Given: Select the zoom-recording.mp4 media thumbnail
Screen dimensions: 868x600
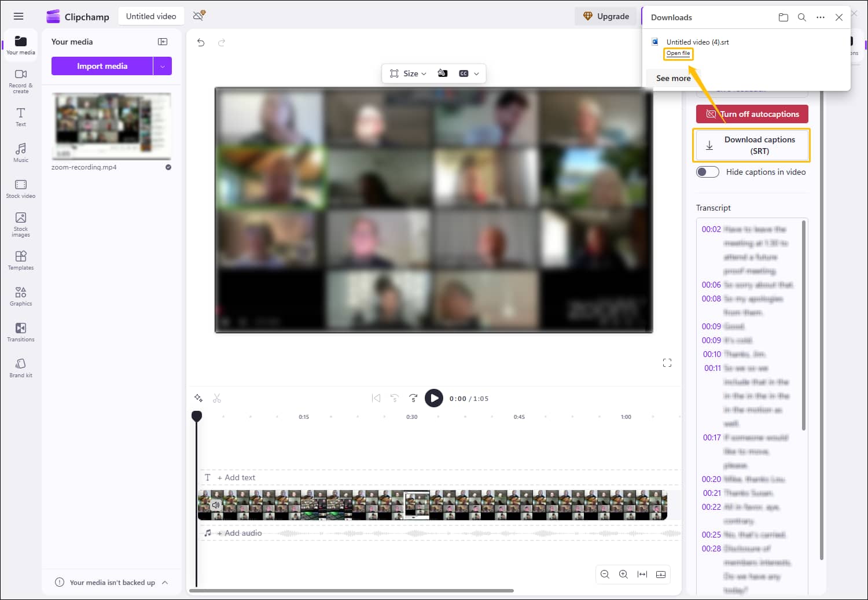Looking at the screenshot, I should (111, 126).
